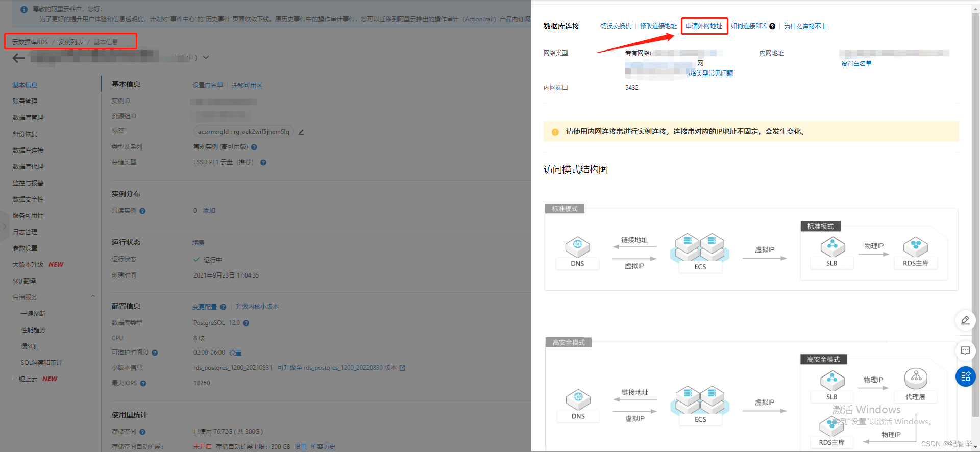Open help icon next to 只读实例

click(x=142, y=211)
